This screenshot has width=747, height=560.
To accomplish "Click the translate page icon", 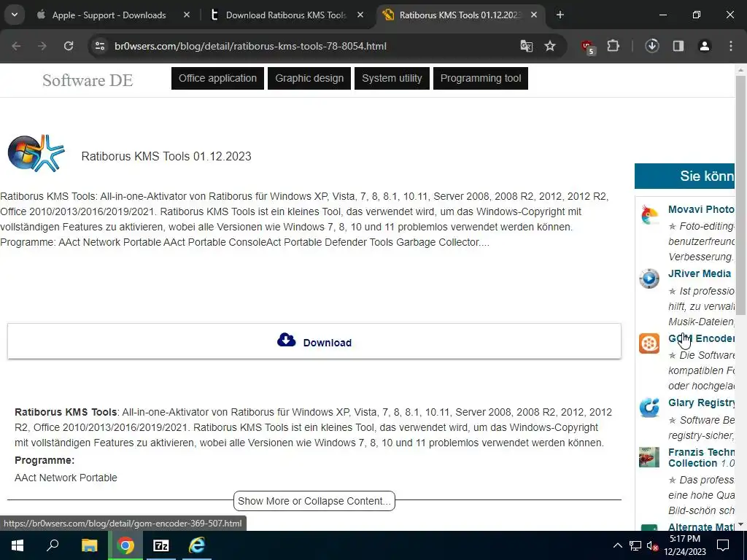I will click(527, 46).
